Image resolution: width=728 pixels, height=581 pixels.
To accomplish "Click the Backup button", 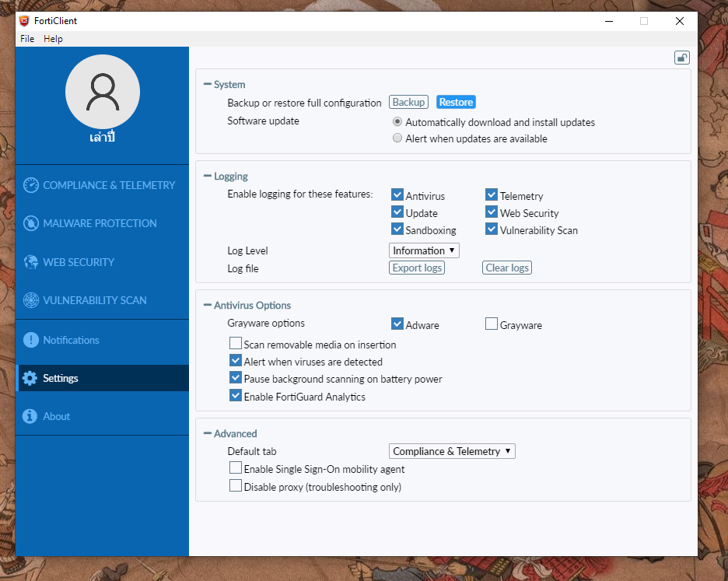I will click(408, 102).
